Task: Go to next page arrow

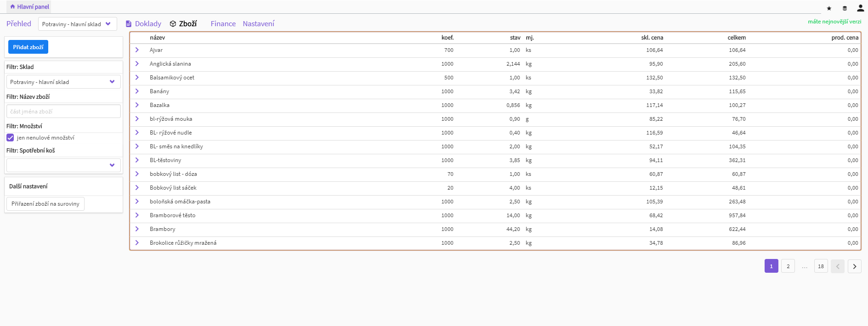Action: click(854, 266)
